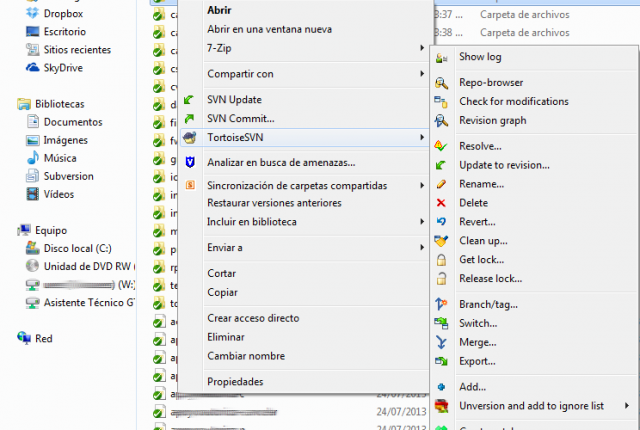Open Unidad de DVD RW drive
Image resolution: width=640 pixels, height=430 pixels.
(x=89, y=266)
